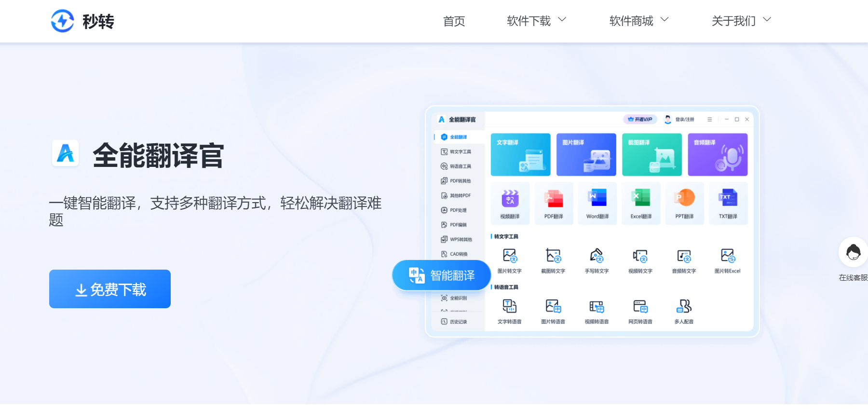Screen dimensions: 868x410
Task: Open the hamburger menu icon in app preview
Action: pos(709,119)
